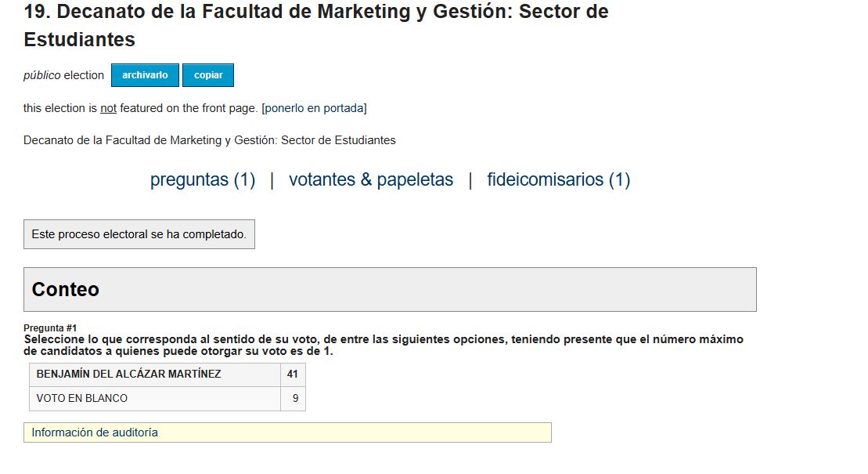Image resolution: width=868 pixels, height=474 pixels.
Task: Click the election title heading
Action: [x=316, y=26]
